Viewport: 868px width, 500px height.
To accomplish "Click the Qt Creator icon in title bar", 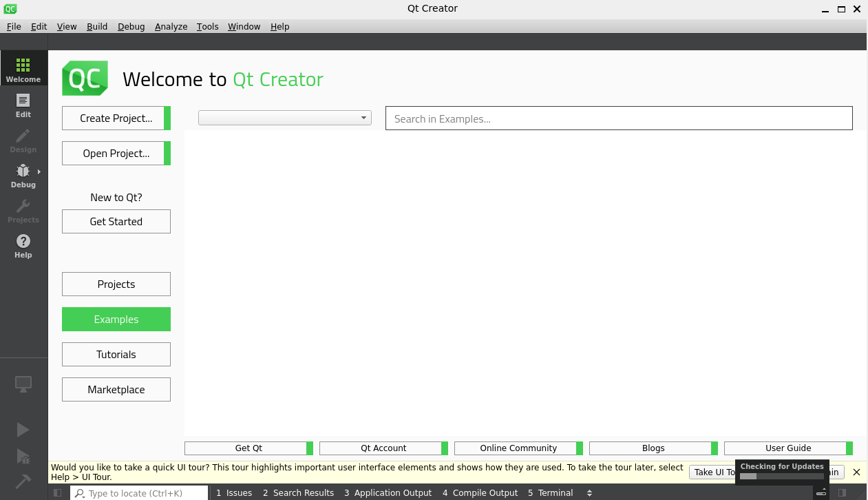I will coord(10,9).
